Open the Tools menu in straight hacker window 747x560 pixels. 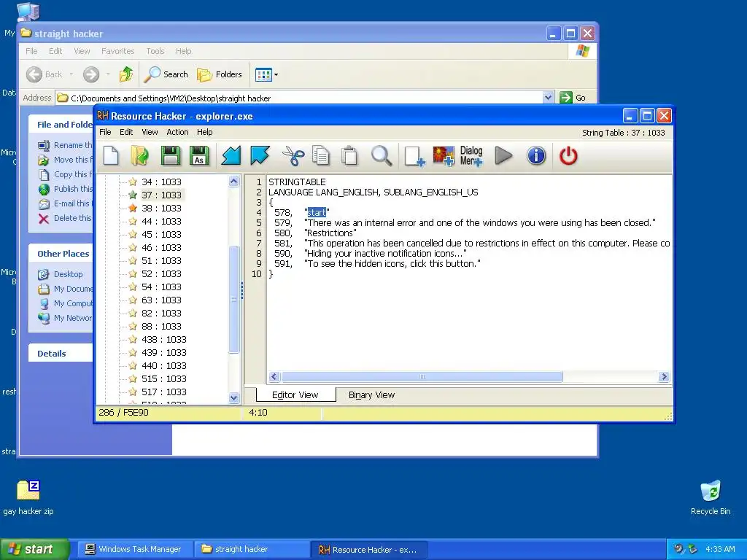155,51
